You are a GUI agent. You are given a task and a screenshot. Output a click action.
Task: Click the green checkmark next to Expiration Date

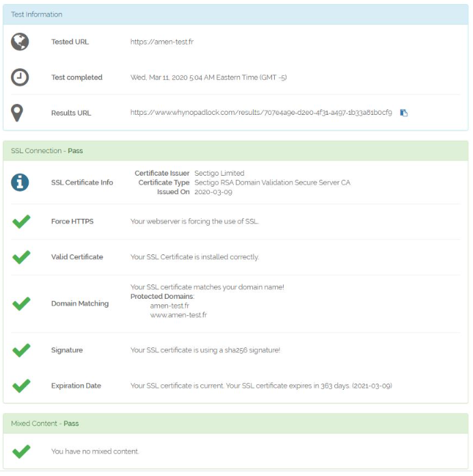point(21,386)
